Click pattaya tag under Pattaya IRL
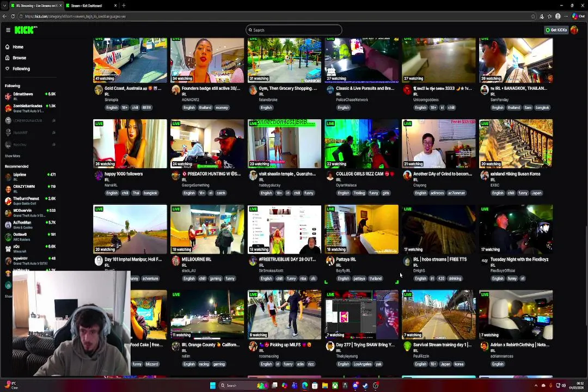This screenshot has width=588, height=392. coord(359,279)
